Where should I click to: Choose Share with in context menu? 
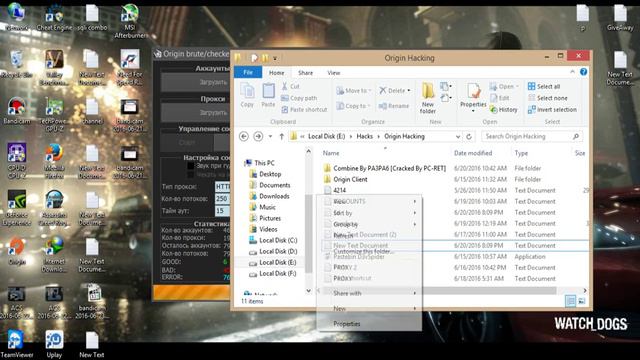point(369,293)
